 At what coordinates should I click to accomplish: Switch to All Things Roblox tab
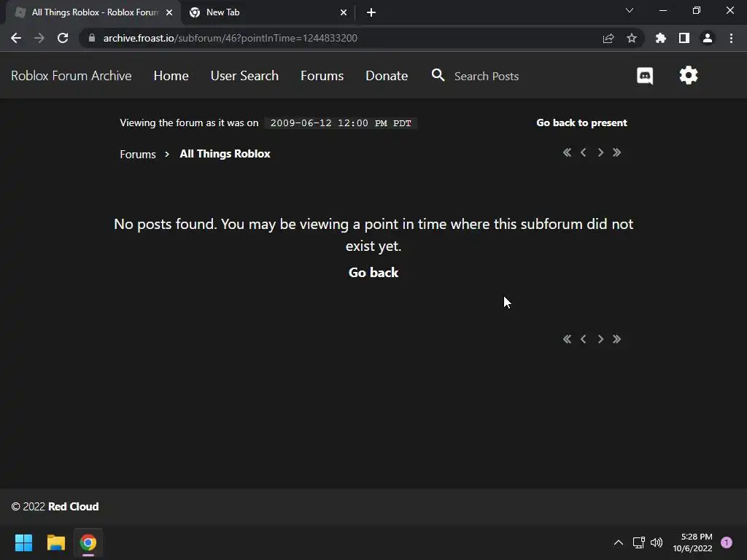click(93, 12)
